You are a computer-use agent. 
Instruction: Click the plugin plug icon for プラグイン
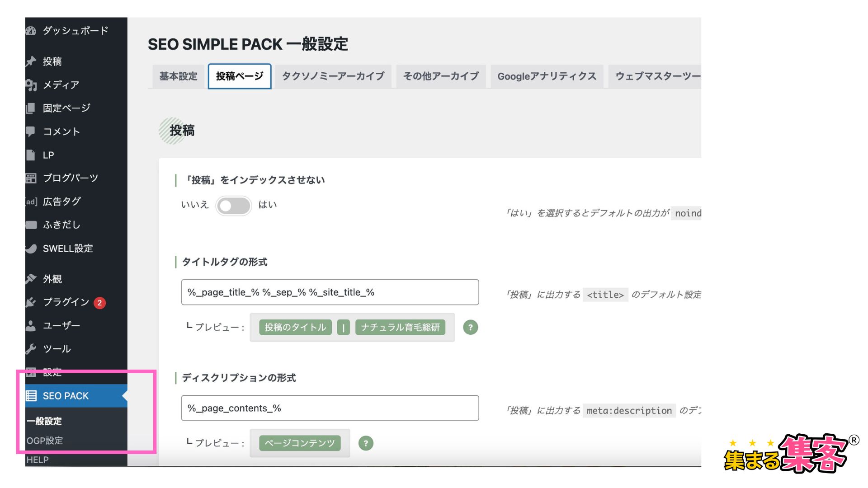click(31, 302)
